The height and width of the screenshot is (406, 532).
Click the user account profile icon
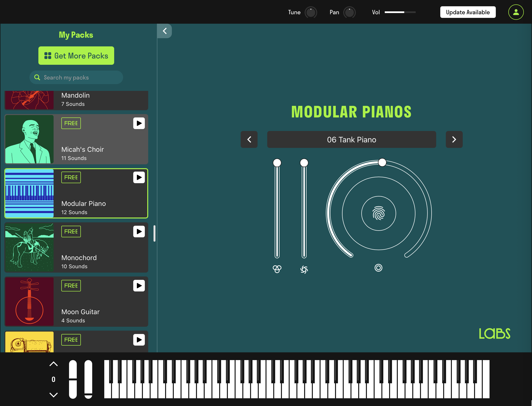[516, 12]
